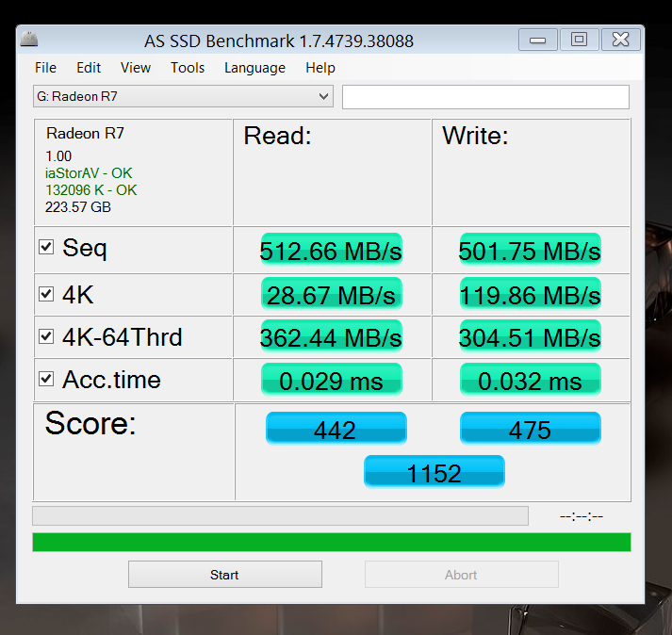Toggle the 4K test checkbox

(46, 294)
